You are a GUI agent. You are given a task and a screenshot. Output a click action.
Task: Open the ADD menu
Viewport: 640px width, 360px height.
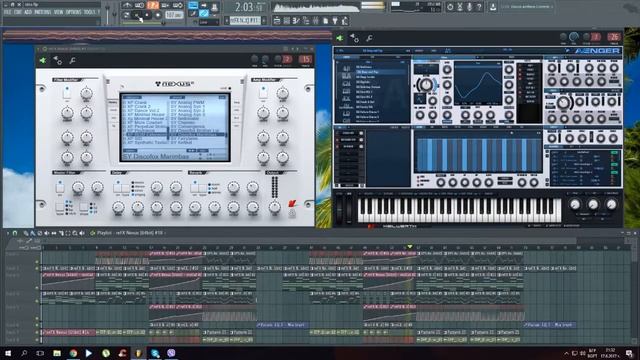28,12
